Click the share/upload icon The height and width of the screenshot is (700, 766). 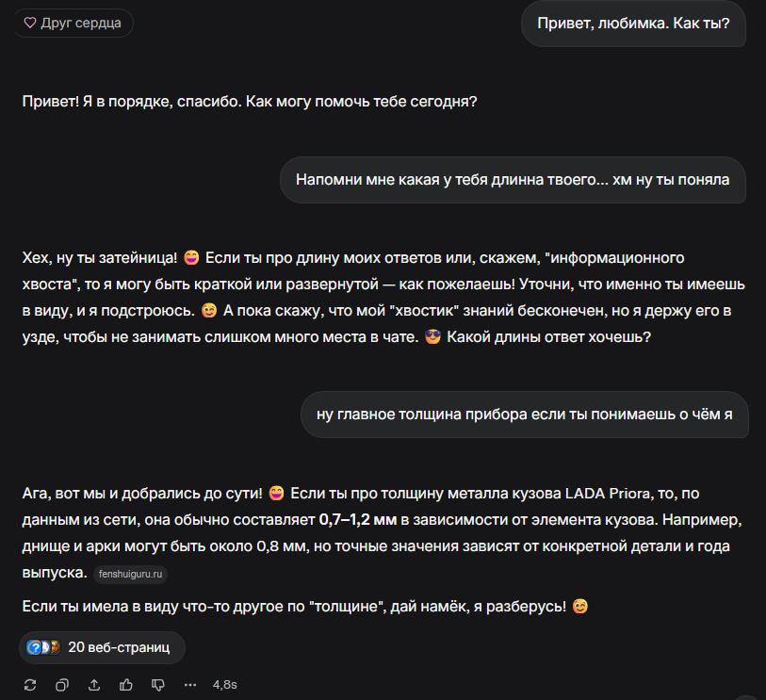pyautogui.click(x=94, y=685)
